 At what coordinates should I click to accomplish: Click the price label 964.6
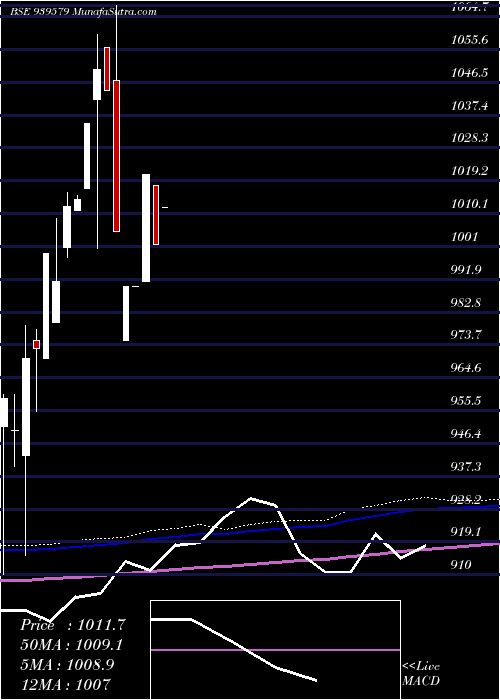467,368
